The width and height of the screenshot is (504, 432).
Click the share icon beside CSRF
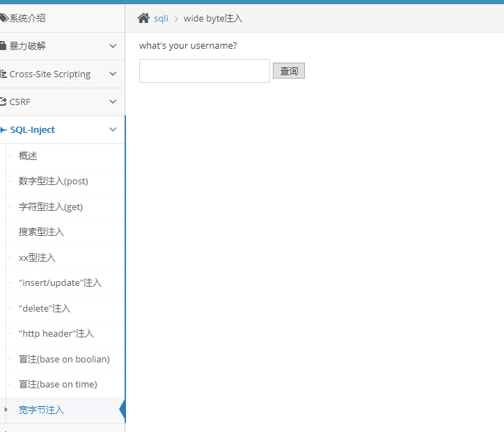pyautogui.click(x=3, y=102)
